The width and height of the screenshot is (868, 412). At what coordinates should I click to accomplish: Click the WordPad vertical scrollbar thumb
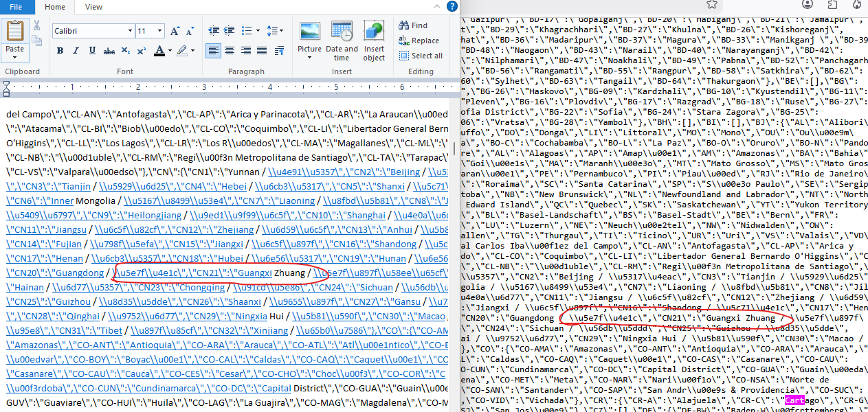pos(454,148)
